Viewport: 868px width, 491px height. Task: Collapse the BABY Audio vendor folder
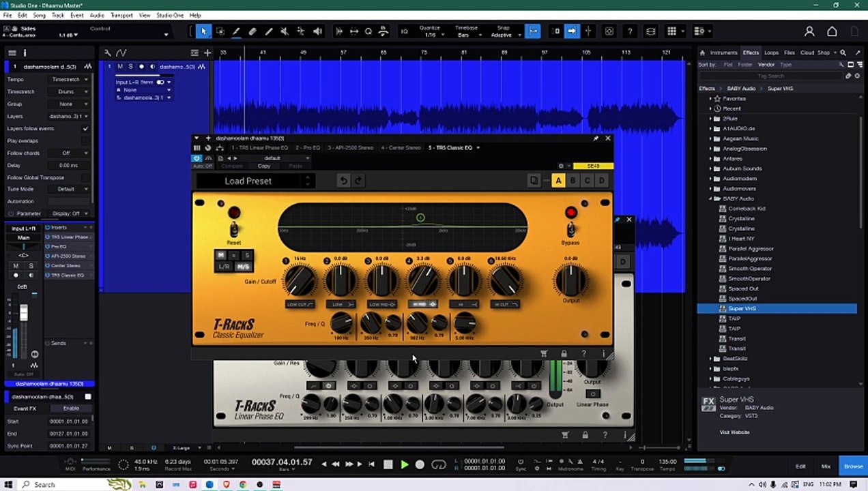point(710,198)
